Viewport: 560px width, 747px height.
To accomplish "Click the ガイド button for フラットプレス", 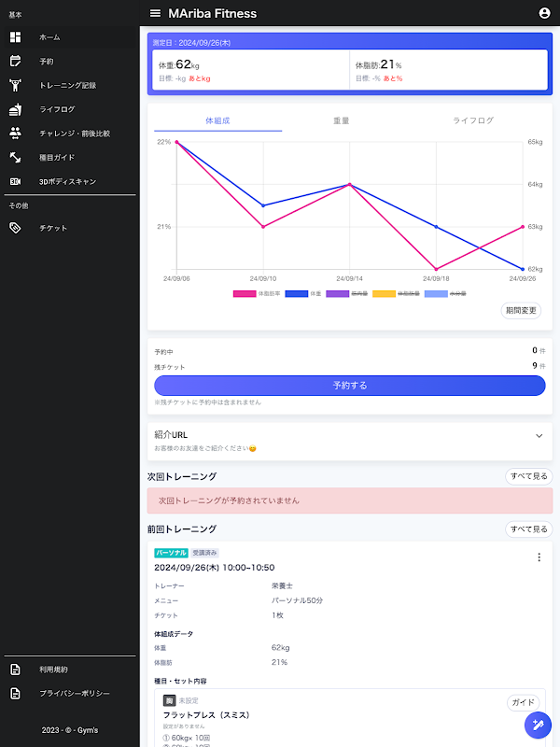I will pos(523,702).
